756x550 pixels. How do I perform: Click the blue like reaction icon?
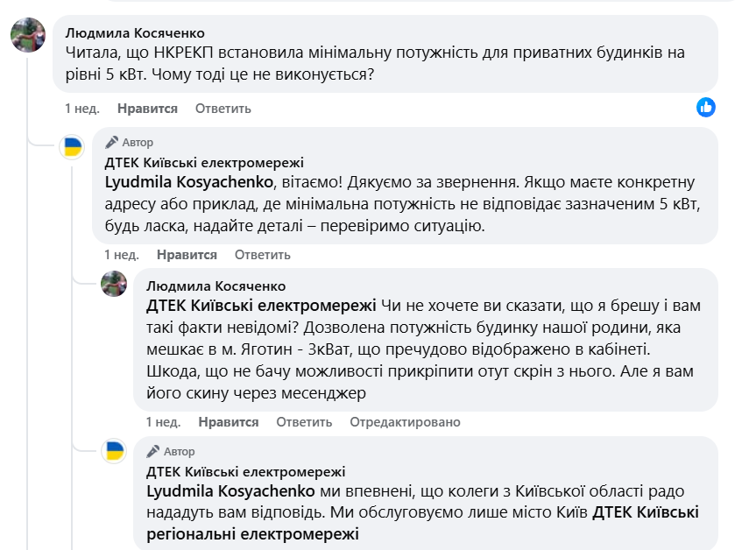706,107
